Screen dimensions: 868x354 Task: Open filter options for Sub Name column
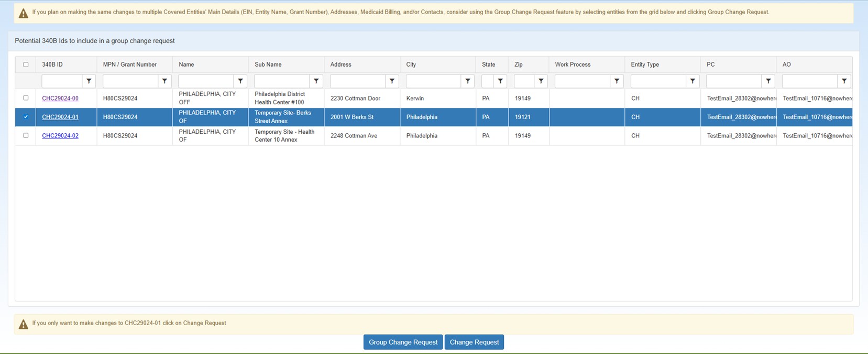(x=316, y=81)
